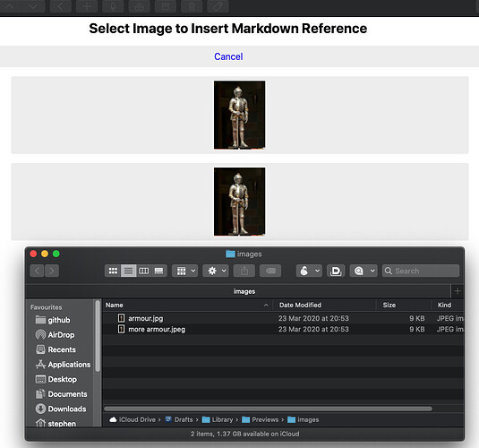Open AirDrop in Finder sidebar
The image size is (479, 448).
click(x=55, y=335)
